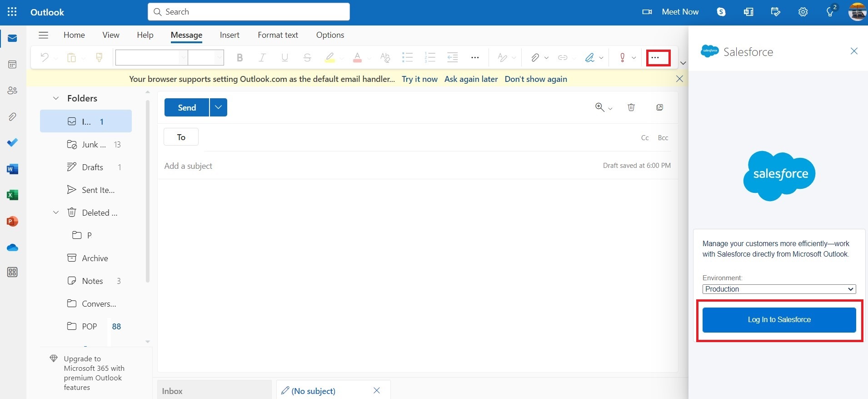Viewport: 868px width, 399px height.
Task: Click the Paste clipboard icon
Action: coord(71,57)
